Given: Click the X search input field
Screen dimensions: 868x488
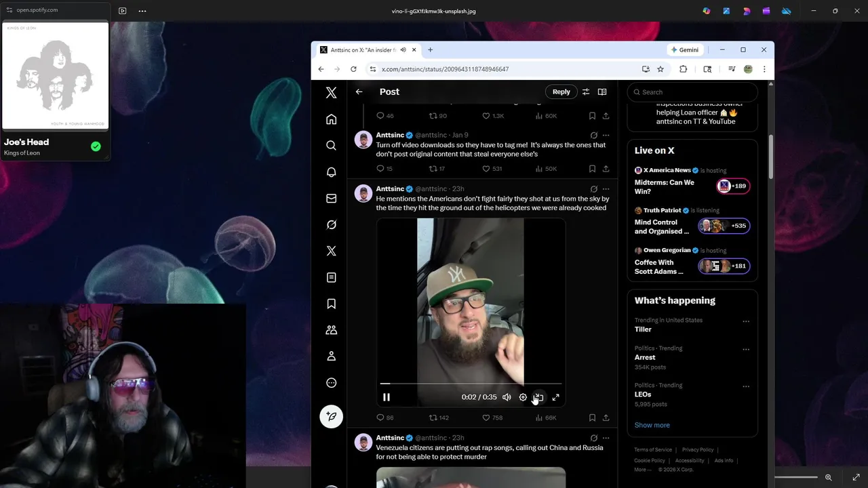Looking at the screenshot, I should [x=692, y=92].
